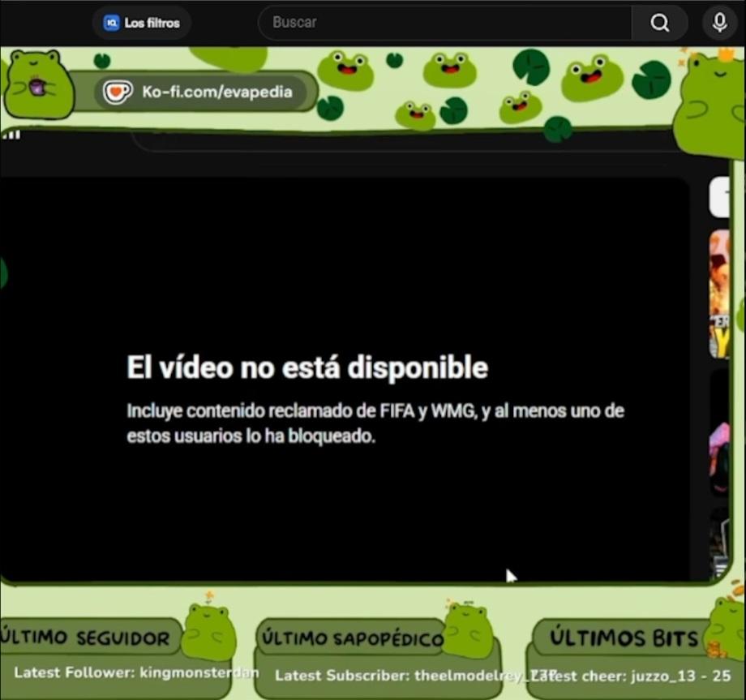Screen dimensions: 746x700
Task: Click the blue IQ icon beside Los filtros
Action: pyautogui.click(x=111, y=23)
